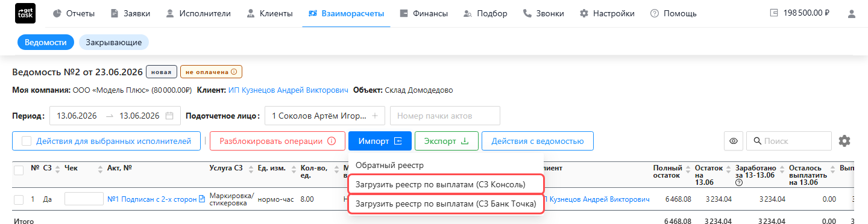Switch to the Ведомости tab
Screen dimensions: 868x224
[45, 43]
